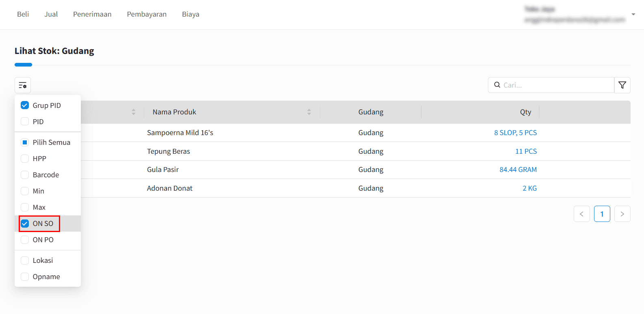This screenshot has width=644, height=314.
Task: Uncheck the Grup PID checkbox
Action: (x=25, y=105)
